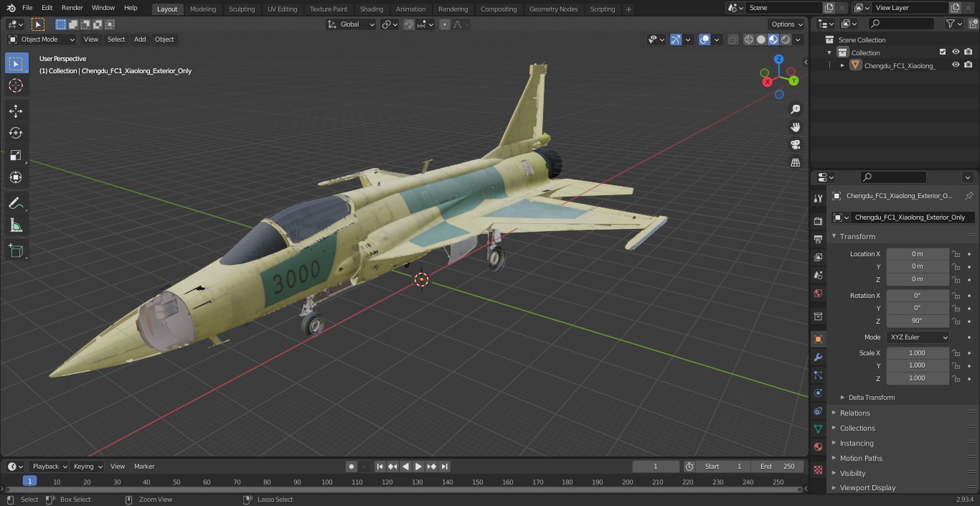Viewport: 980px width, 506px height.
Task: Open the XYZ Euler rotation mode dropdown
Action: 918,337
